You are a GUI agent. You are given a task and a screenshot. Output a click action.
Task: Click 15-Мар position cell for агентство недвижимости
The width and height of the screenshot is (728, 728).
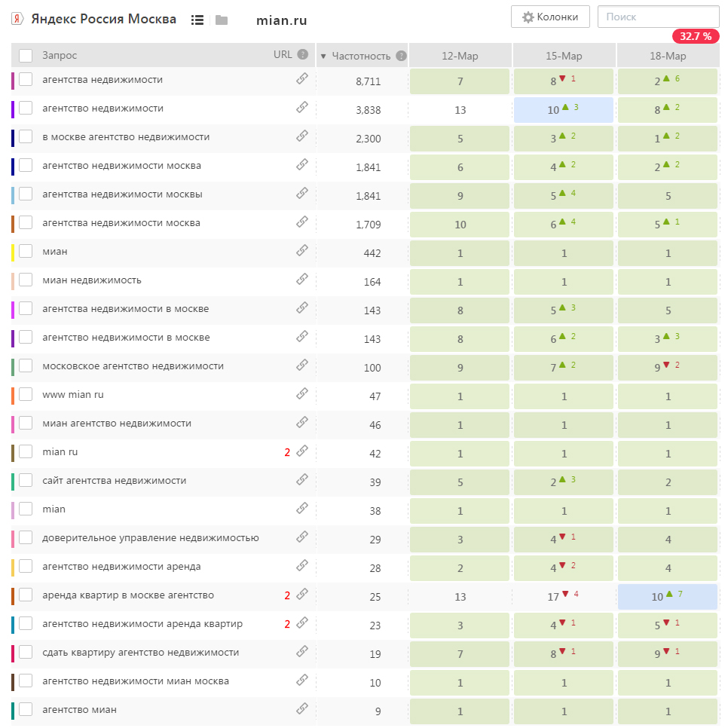(564, 110)
